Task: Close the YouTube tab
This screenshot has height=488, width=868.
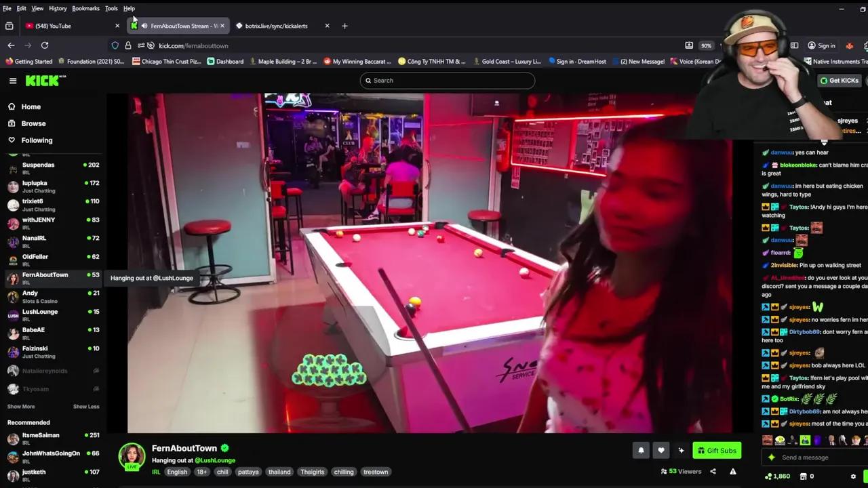Action: [117, 26]
